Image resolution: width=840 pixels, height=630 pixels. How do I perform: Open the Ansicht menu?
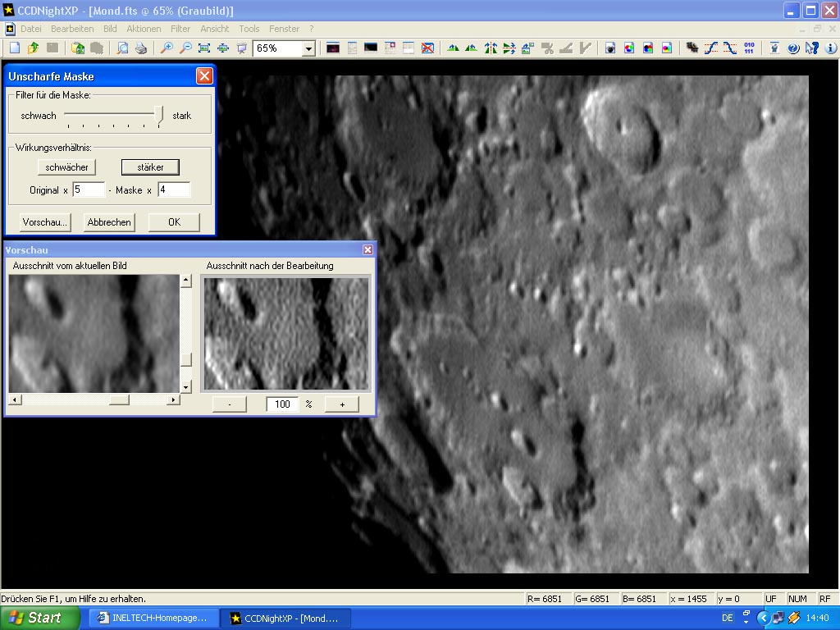tap(214, 29)
